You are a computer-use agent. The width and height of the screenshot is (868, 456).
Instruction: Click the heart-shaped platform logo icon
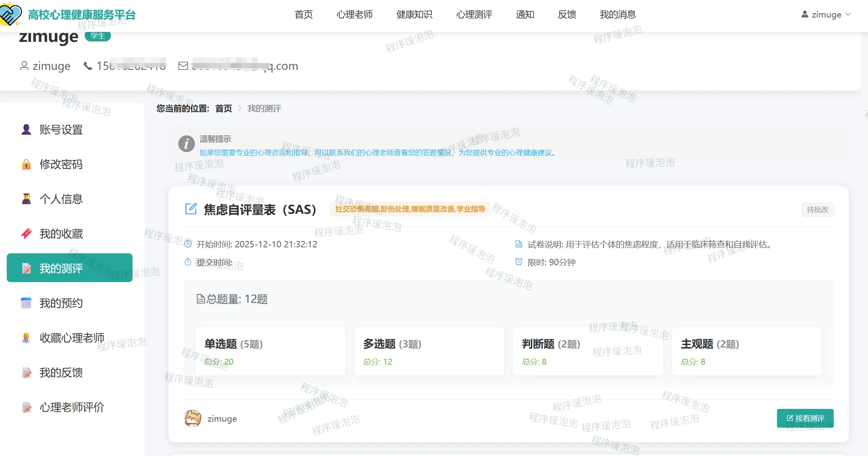pyautogui.click(x=11, y=14)
